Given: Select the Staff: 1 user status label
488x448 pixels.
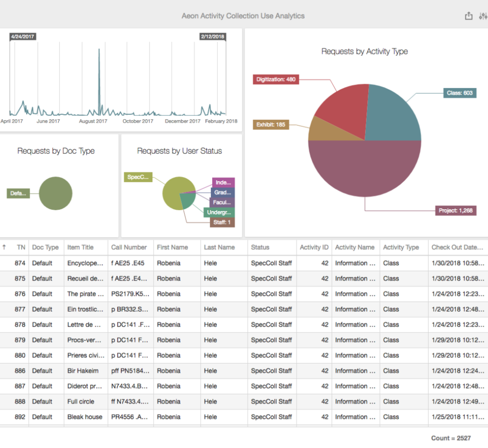Looking at the screenshot, I should (x=222, y=222).
